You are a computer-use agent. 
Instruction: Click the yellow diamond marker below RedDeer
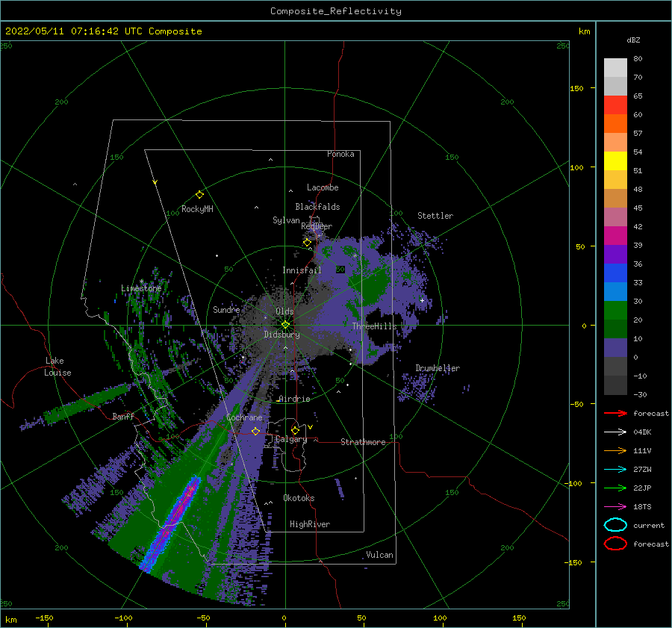click(x=307, y=243)
